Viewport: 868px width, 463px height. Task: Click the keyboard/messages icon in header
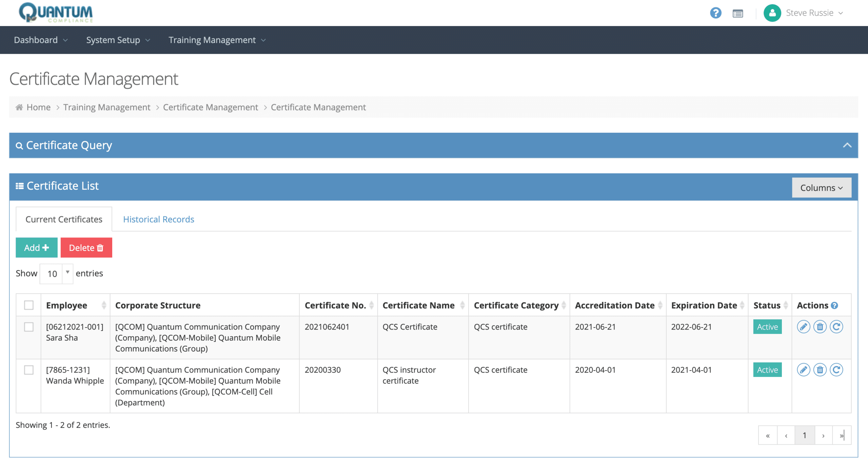pos(737,14)
